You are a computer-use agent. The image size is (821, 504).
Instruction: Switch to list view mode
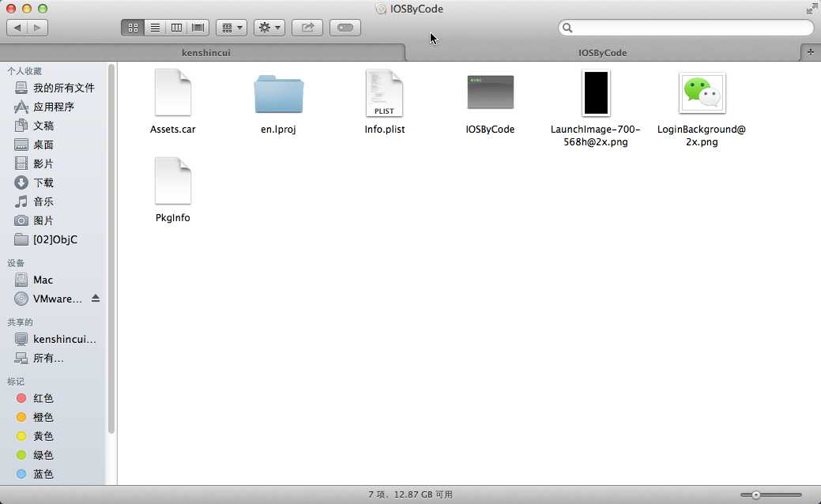155,28
